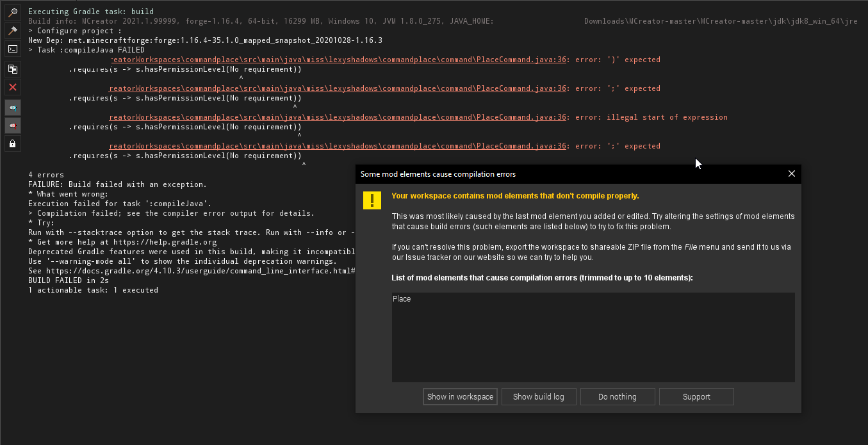The width and height of the screenshot is (868, 445).
Task: Click the 'Build info: MCreator 2021.1.99999' line
Action: (x=261, y=21)
